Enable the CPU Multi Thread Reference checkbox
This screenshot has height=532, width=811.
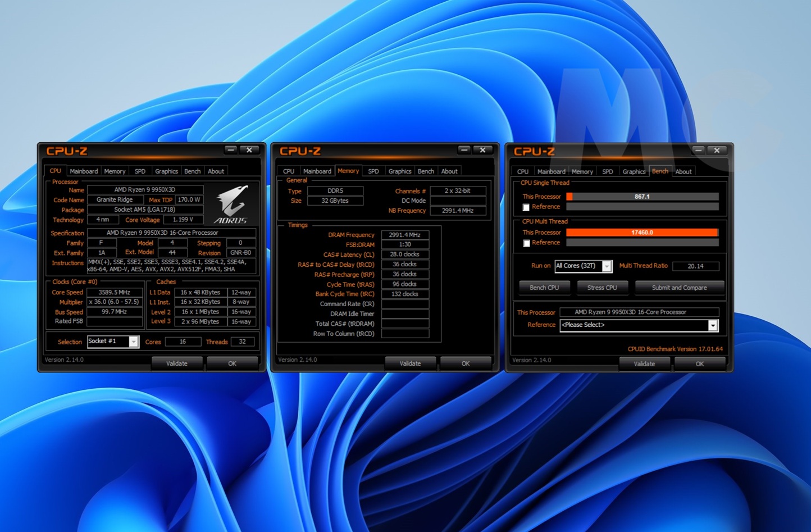(526, 243)
